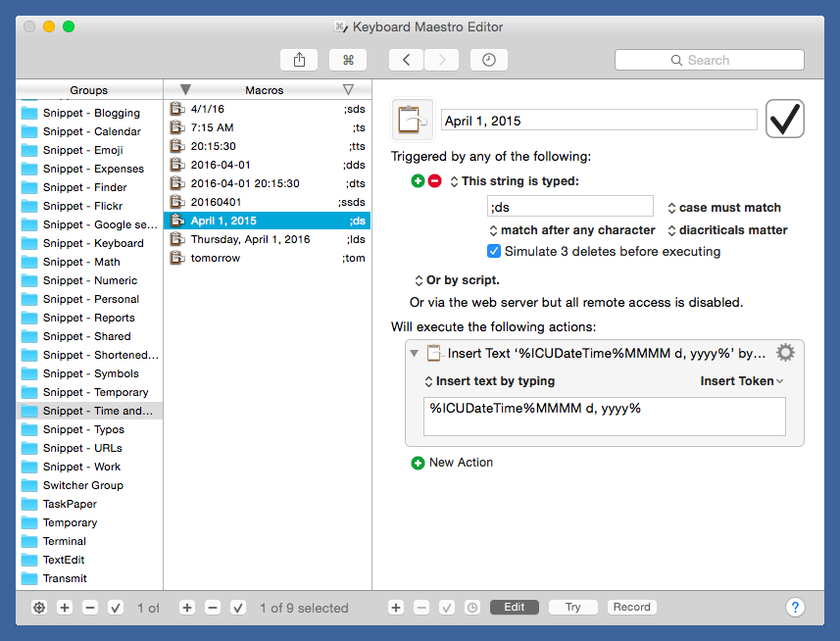Open the recent history clock icon

pyautogui.click(x=489, y=60)
